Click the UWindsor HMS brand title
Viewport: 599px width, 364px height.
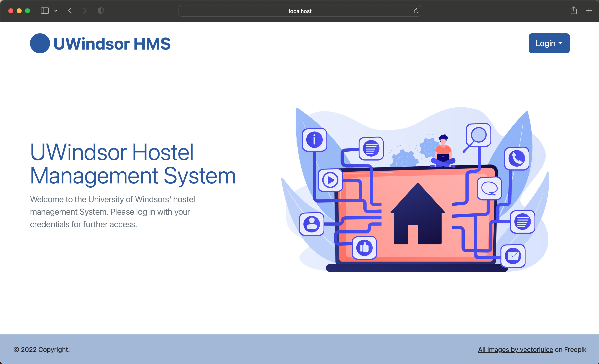click(x=112, y=44)
